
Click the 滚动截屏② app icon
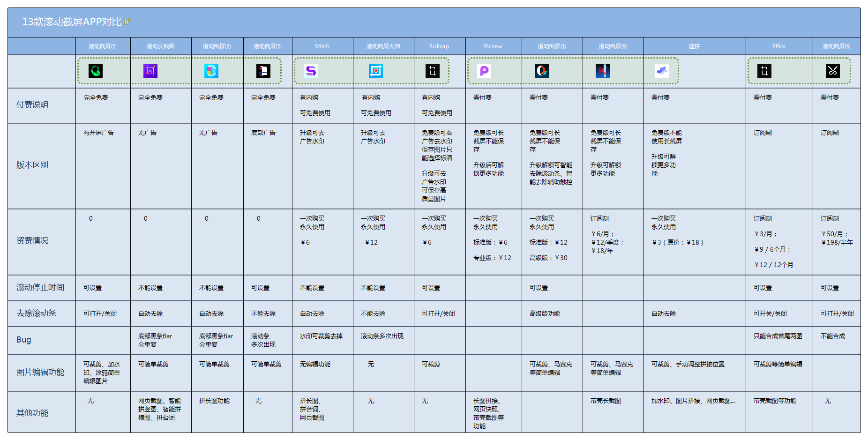coord(211,71)
